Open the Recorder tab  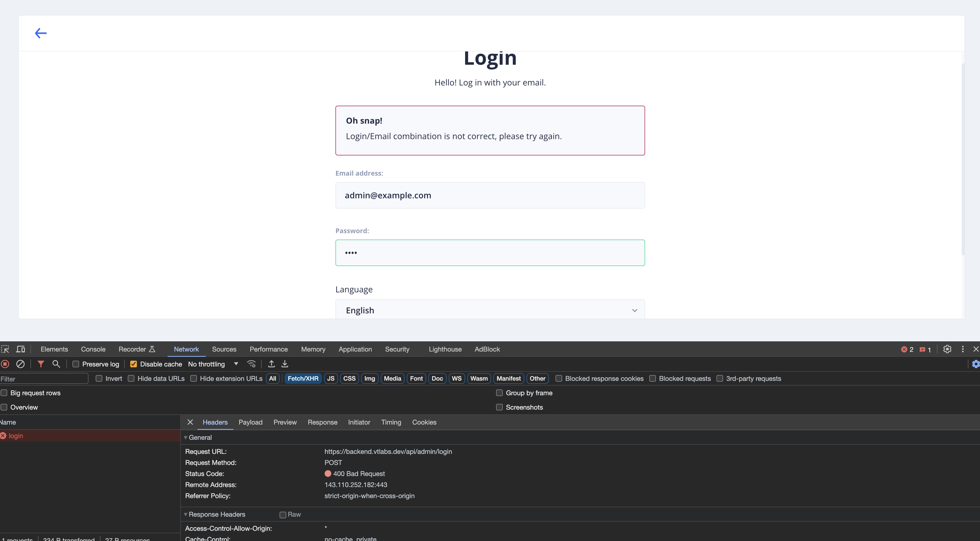137,349
